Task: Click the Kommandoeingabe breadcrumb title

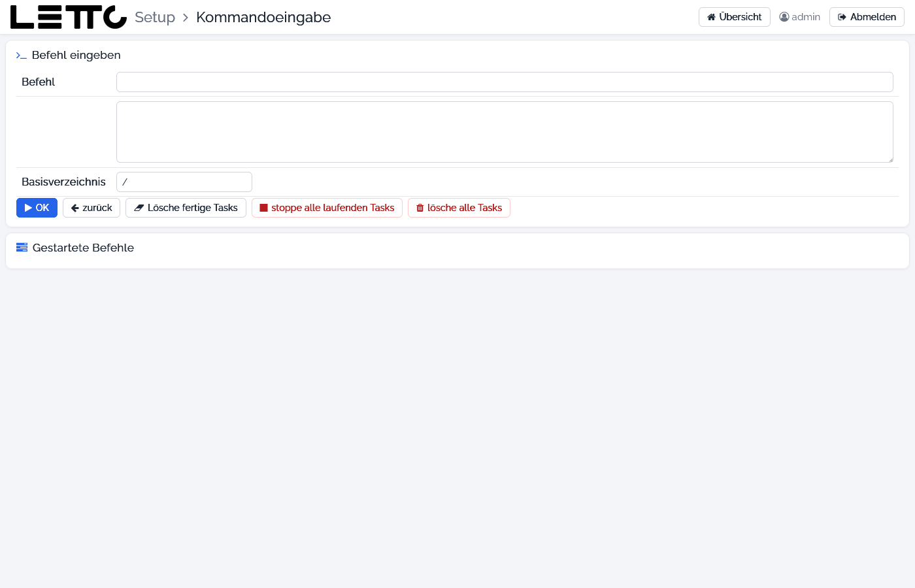Action: (263, 17)
